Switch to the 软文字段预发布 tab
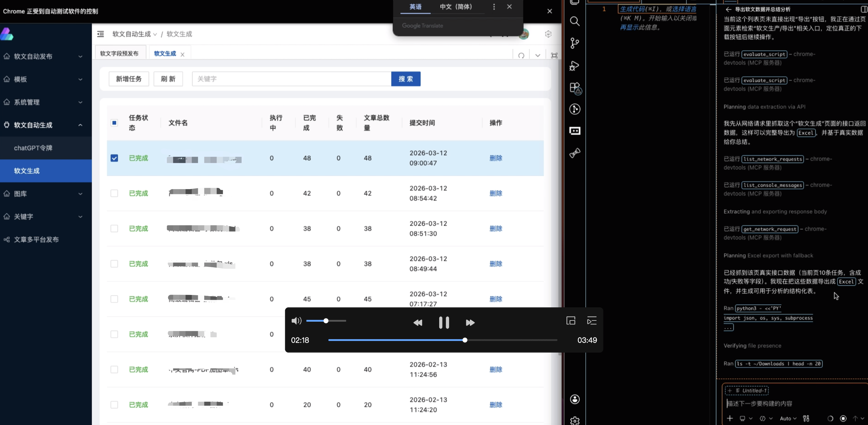This screenshot has height=425, width=868. (x=119, y=54)
